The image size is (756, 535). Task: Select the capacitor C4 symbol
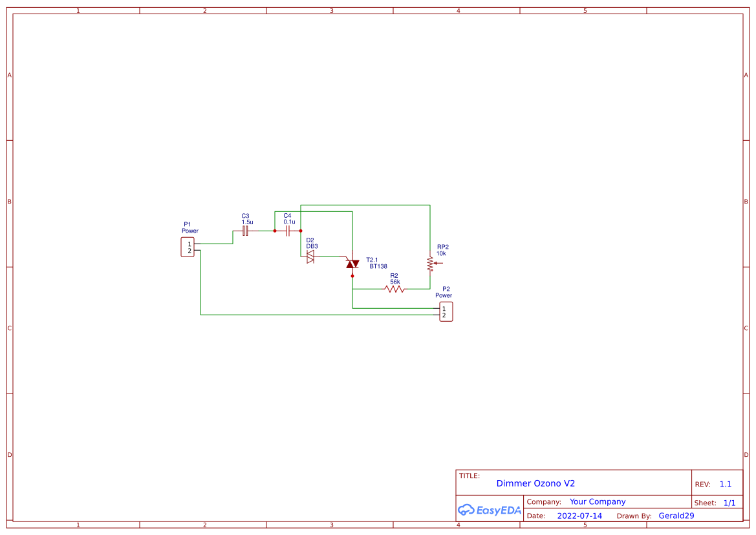tap(287, 231)
